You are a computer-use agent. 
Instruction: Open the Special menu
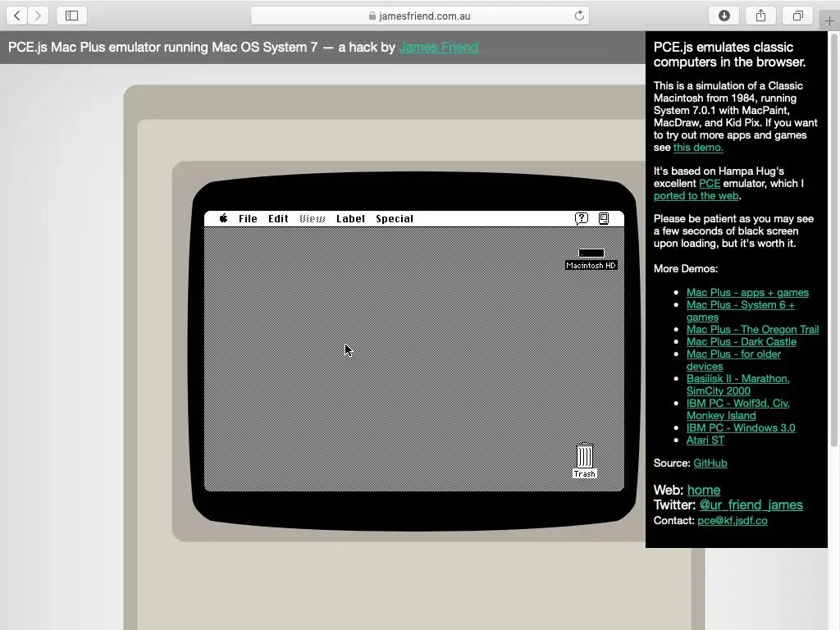[x=395, y=218]
